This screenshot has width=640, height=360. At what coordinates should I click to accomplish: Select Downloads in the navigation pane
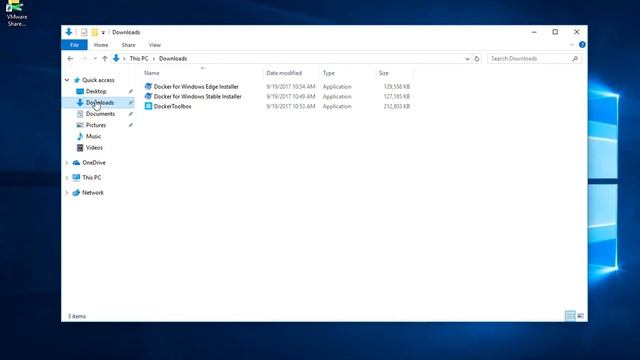[x=100, y=103]
